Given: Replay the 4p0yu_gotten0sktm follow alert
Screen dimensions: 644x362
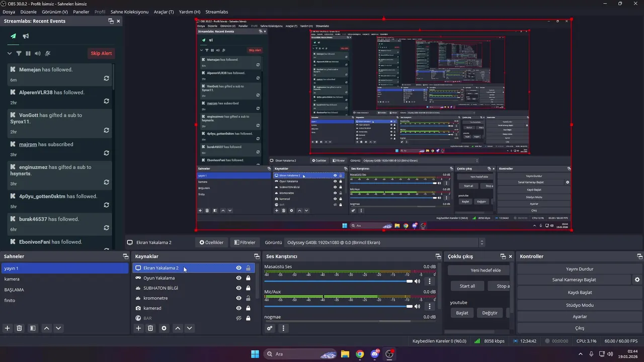Looking at the screenshot, I should coord(106,205).
